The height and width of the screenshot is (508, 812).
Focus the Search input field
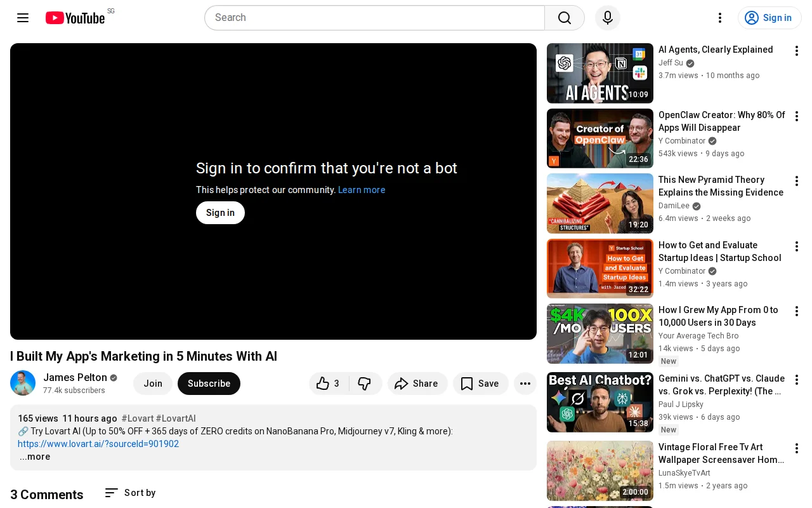[374, 18]
